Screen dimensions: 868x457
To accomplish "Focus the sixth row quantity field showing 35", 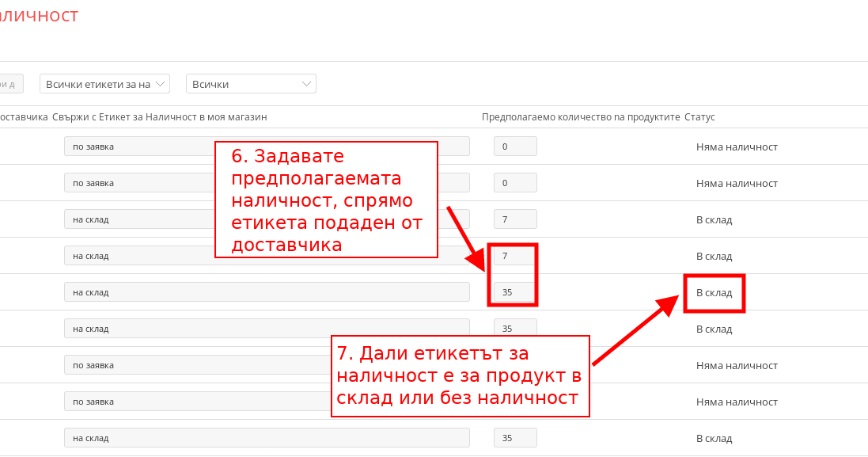I will [x=514, y=327].
